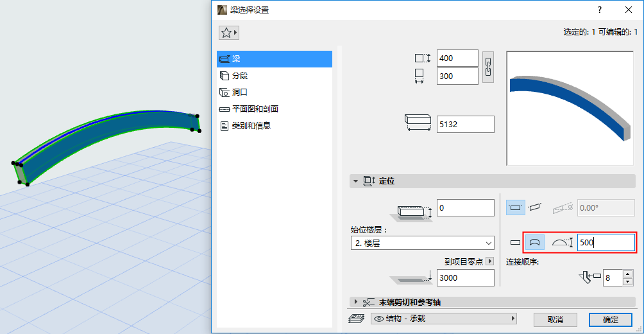Click the curved beam preview image
This screenshot has width=644, height=334.
click(x=570, y=109)
